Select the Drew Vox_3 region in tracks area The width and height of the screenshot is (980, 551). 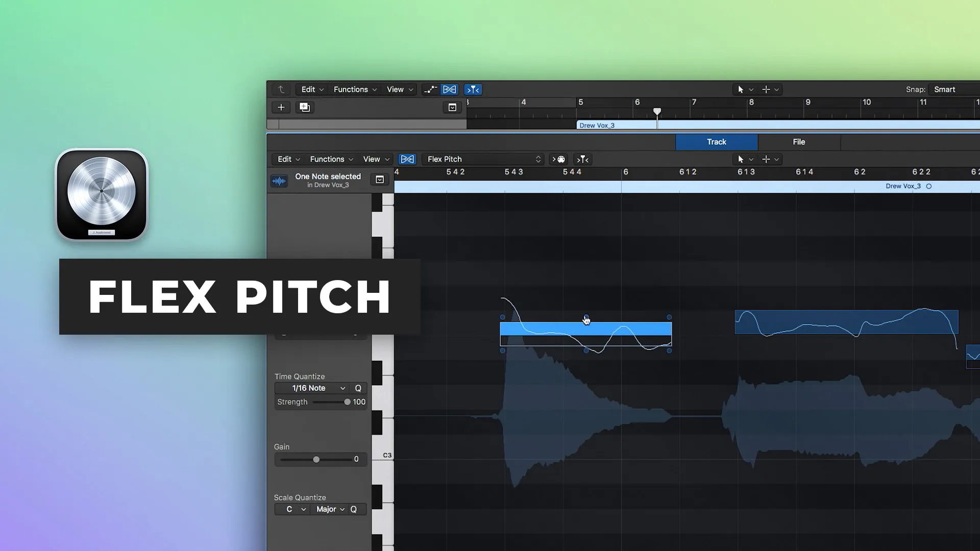pos(778,126)
